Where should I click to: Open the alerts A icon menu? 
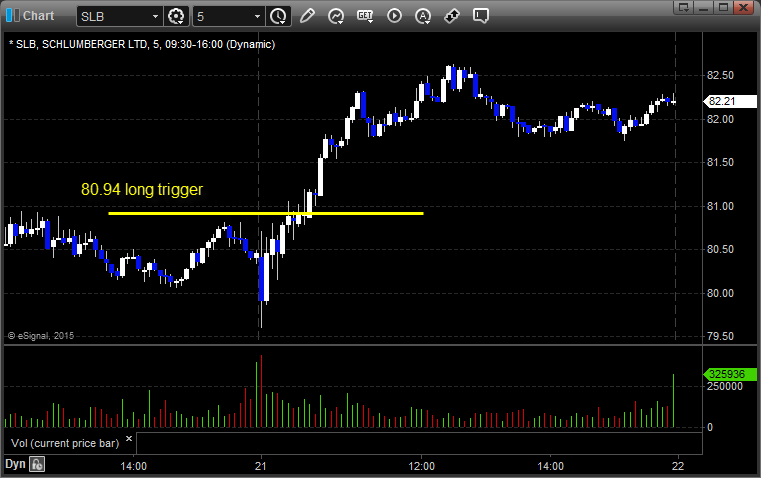(x=423, y=16)
